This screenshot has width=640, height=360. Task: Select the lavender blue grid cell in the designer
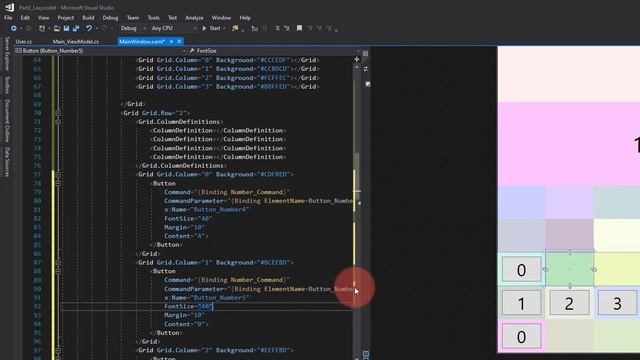click(x=521, y=202)
